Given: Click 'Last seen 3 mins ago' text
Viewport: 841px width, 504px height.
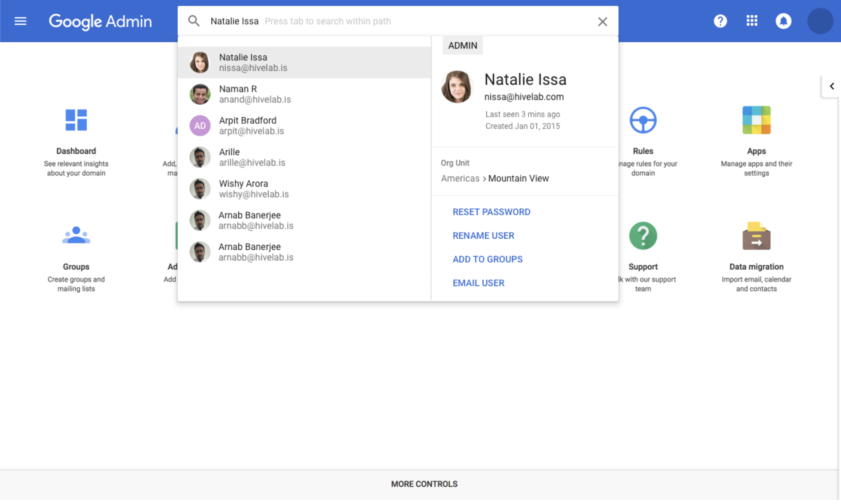Looking at the screenshot, I should coord(523,114).
